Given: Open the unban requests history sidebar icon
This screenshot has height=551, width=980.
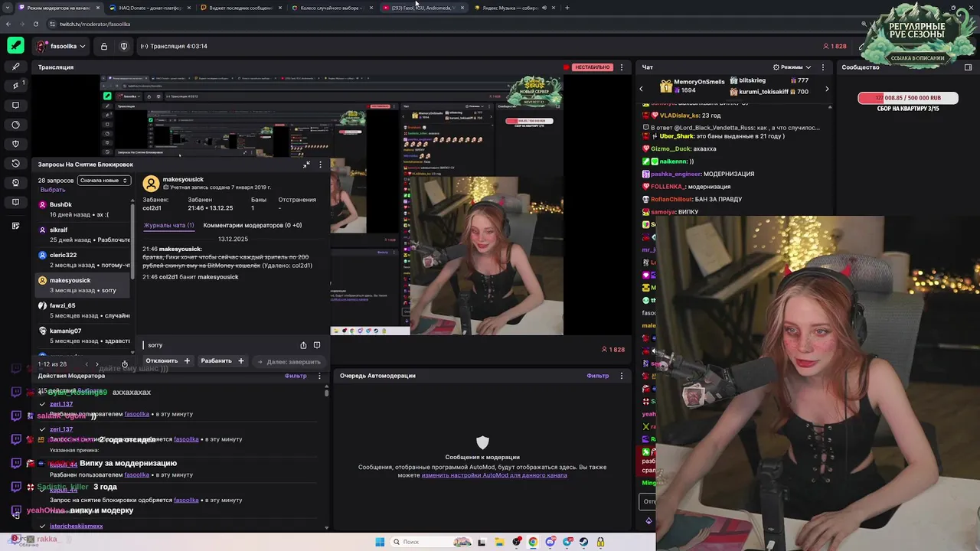Looking at the screenshot, I should pyautogui.click(x=15, y=164).
